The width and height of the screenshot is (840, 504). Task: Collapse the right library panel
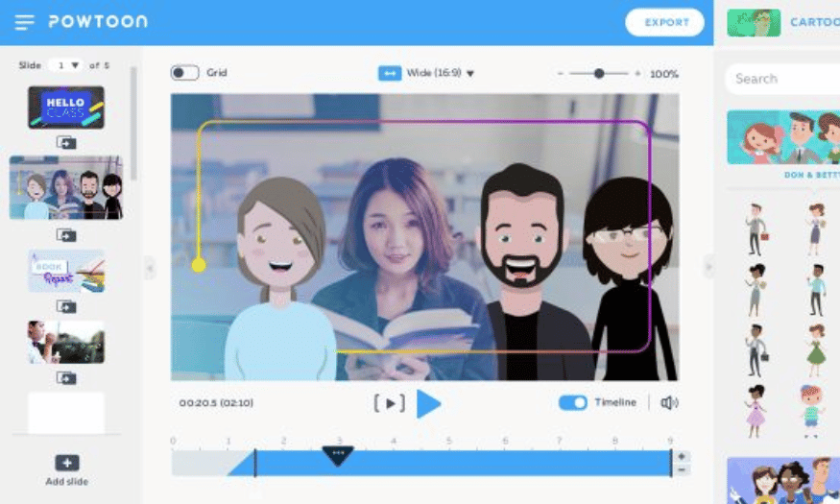point(708,267)
